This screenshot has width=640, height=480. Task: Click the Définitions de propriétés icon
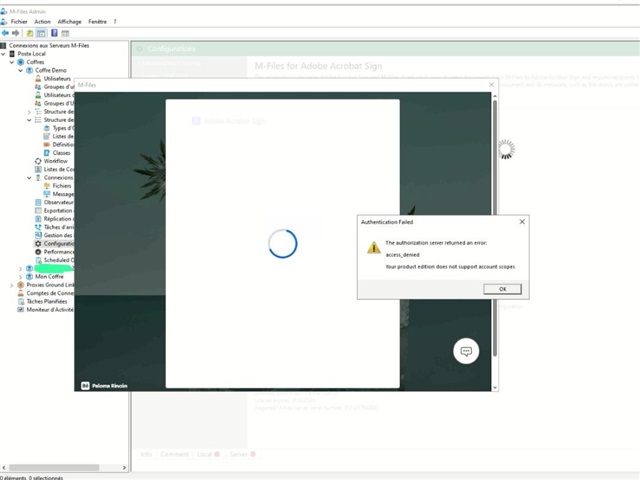[47, 144]
